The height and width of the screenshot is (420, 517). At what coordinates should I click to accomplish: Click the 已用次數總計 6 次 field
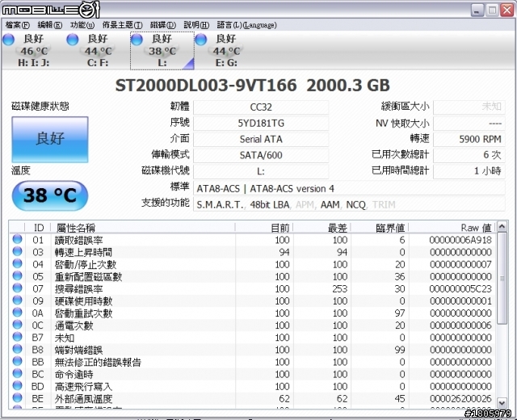click(469, 155)
